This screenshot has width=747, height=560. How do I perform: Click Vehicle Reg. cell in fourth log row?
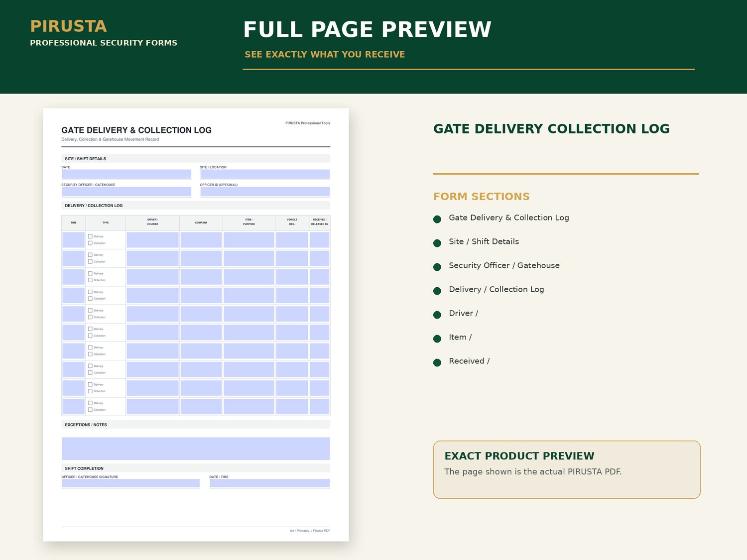292,295
